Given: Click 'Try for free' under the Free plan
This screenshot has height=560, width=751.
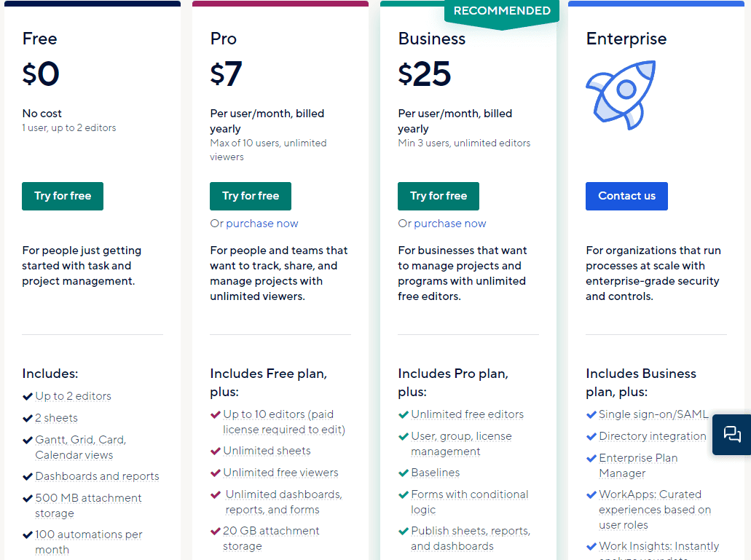Looking at the screenshot, I should pos(62,196).
